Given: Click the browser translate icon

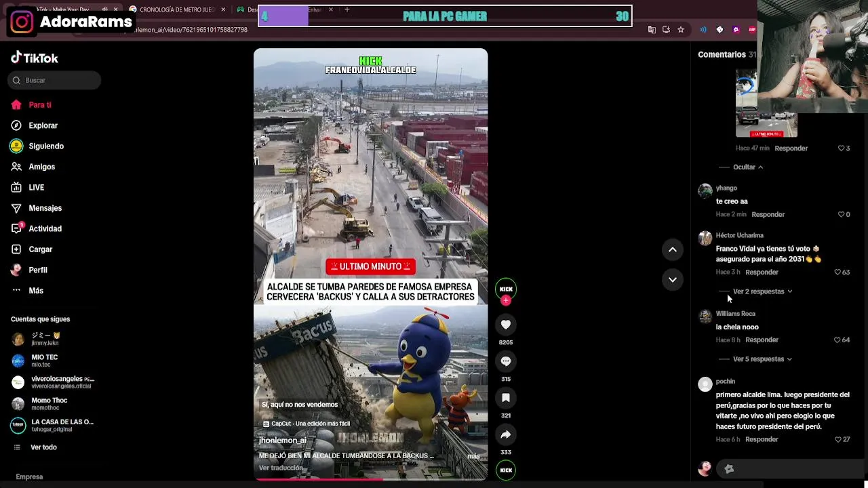Looking at the screenshot, I should click(652, 30).
